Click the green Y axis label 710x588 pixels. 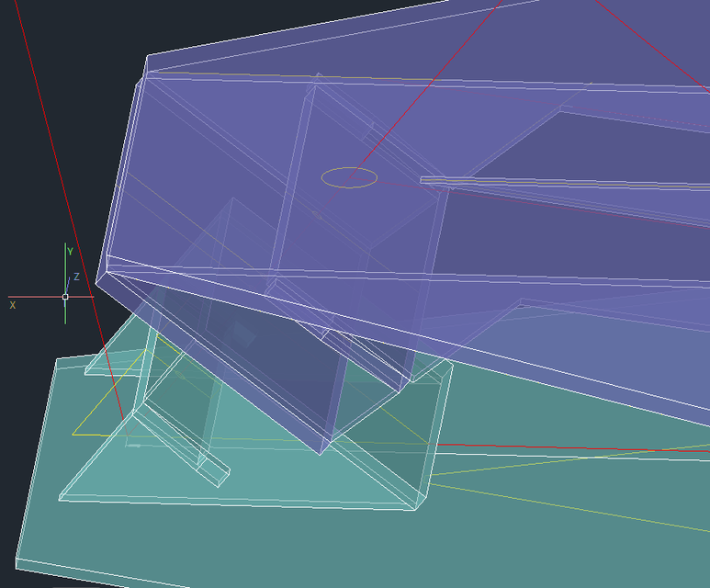click(70, 252)
